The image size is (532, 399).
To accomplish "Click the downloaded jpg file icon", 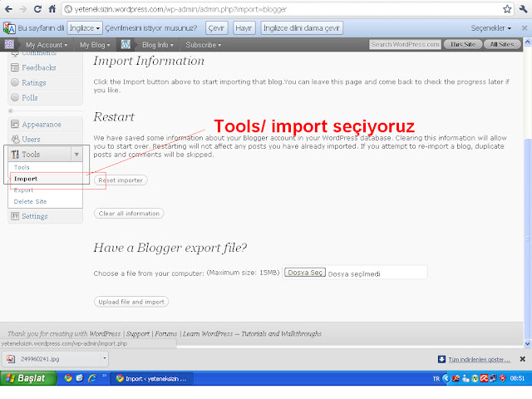I will point(11,359).
